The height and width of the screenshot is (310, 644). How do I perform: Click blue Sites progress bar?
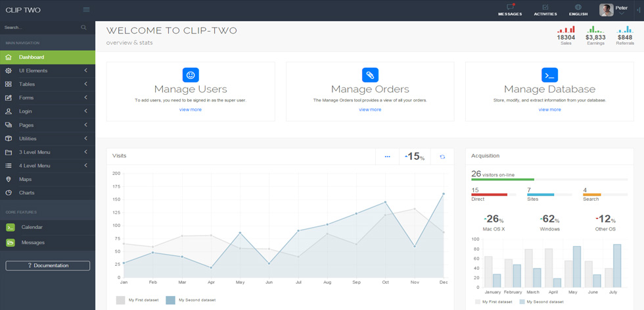[540, 194]
